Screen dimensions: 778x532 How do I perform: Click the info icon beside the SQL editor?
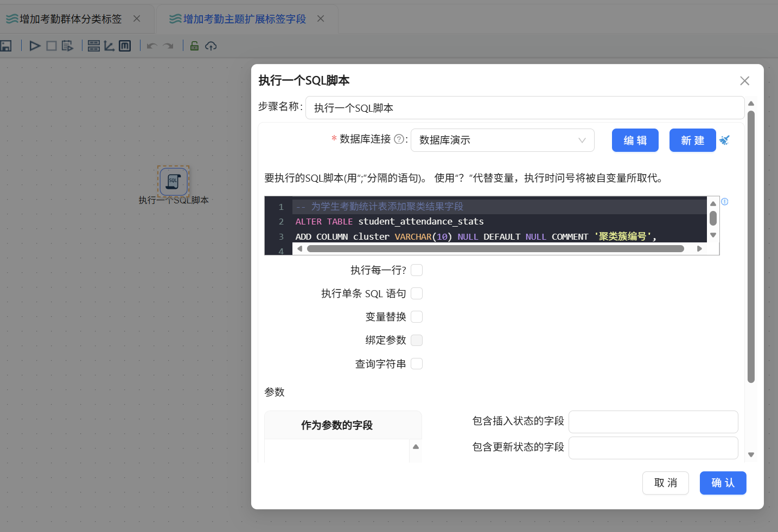[x=725, y=202]
